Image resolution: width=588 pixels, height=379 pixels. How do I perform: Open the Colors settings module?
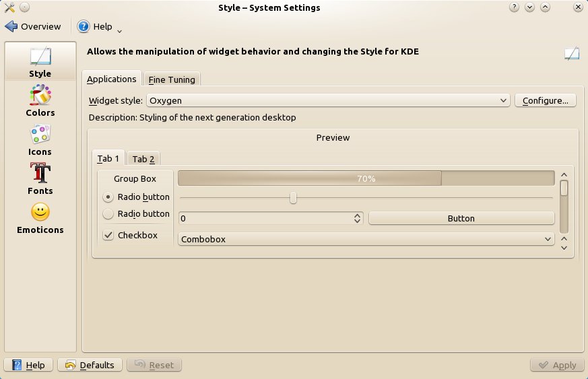click(x=40, y=100)
